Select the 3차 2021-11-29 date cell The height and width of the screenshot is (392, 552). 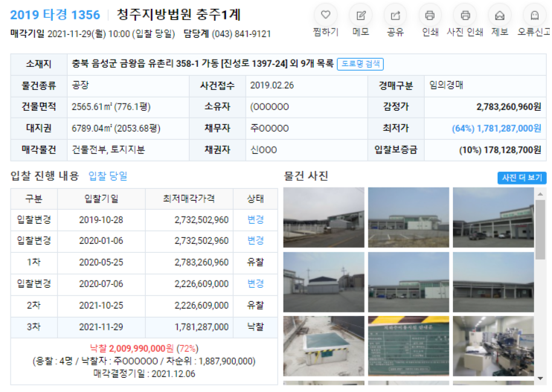point(101,327)
